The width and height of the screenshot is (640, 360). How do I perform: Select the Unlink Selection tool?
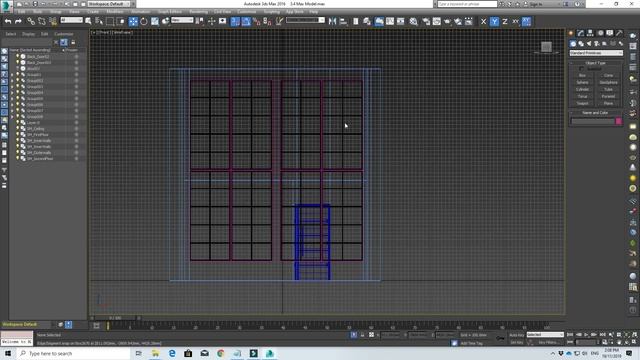(x=42, y=21)
